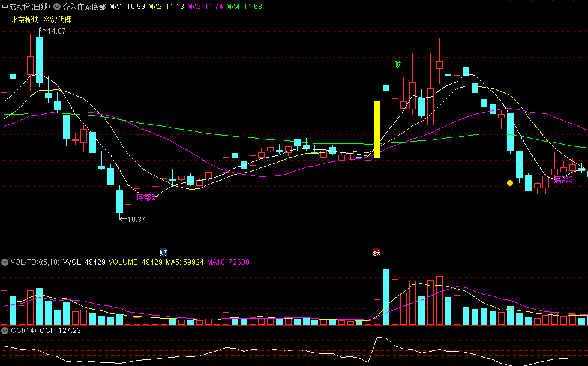Open the 商贸代理 industry link

(58, 20)
